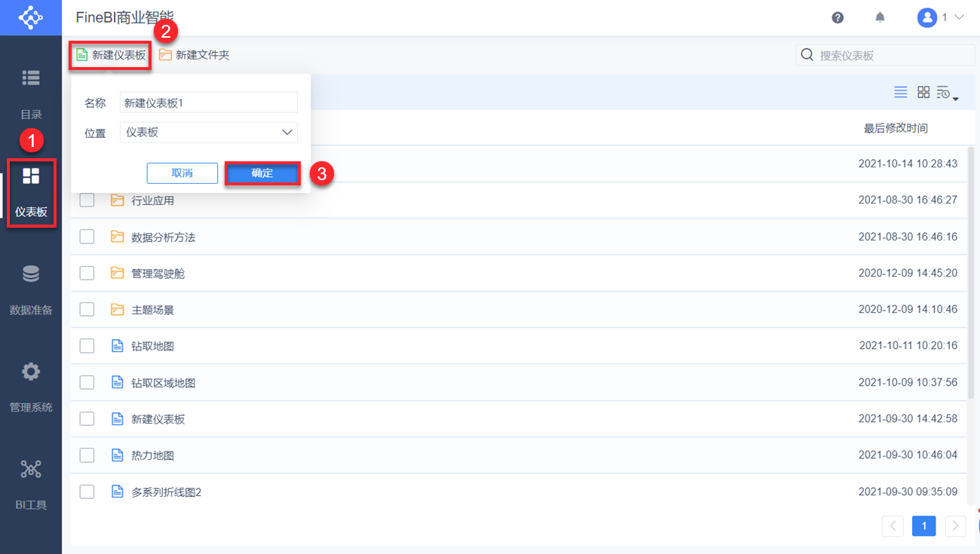Tick the checkbox for 行业应用
The height and width of the screenshot is (554, 980).
pyautogui.click(x=87, y=200)
